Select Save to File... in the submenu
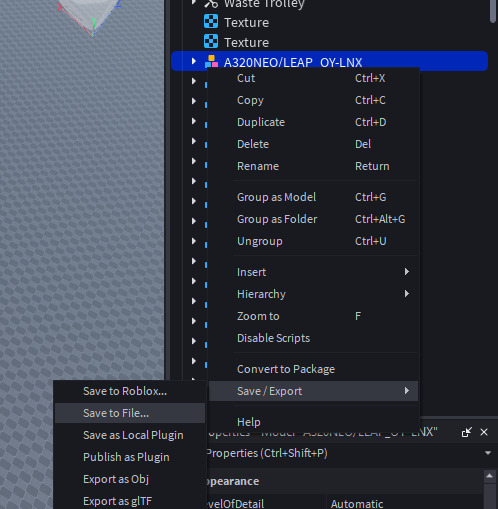Image resolution: width=498 pixels, height=509 pixels. coord(130,413)
